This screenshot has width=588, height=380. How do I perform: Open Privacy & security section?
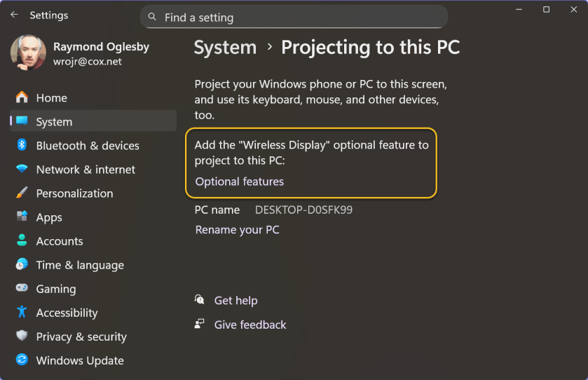tap(81, 337)
